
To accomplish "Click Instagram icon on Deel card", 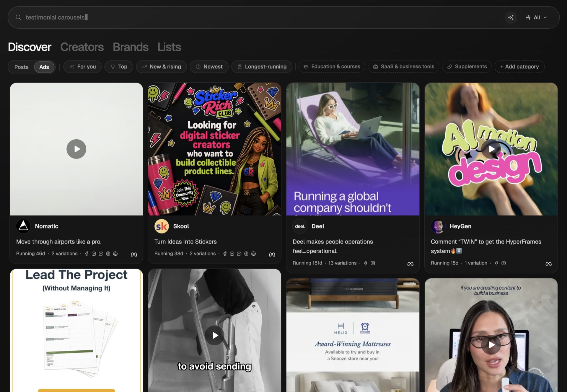I will point(373,263).
